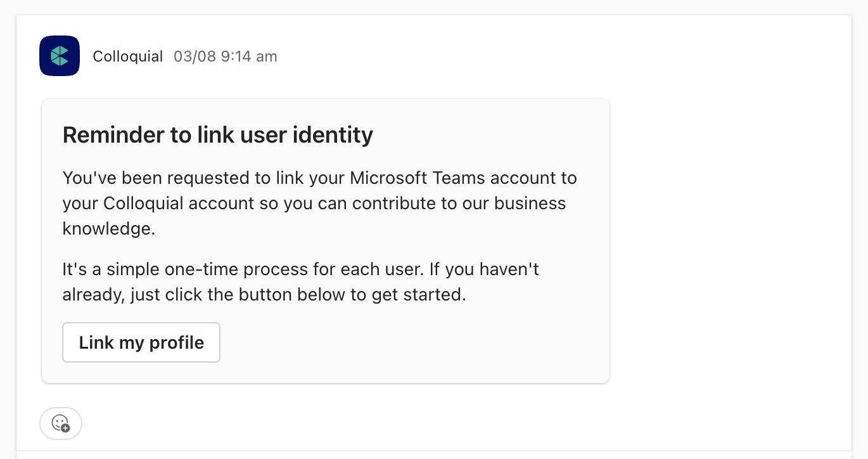Open the add reaction emoji picker
Screen dimensions: 868x459
coord(61,423)
